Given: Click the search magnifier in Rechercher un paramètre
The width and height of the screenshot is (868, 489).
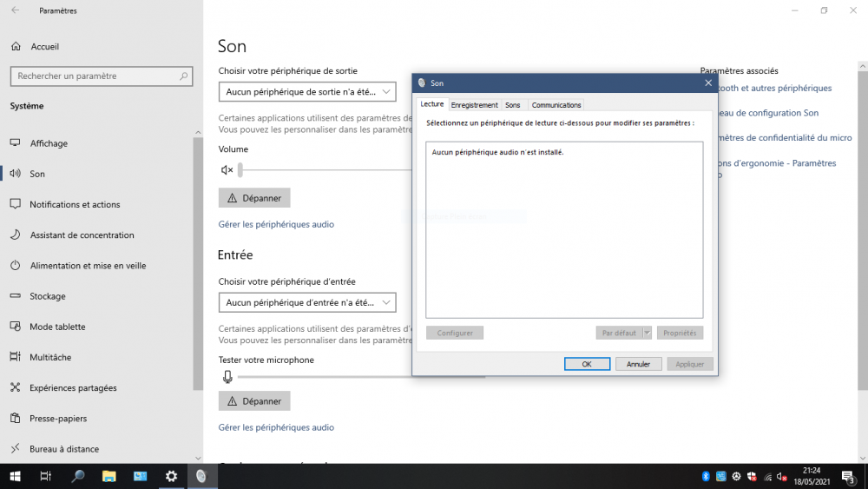Looking at the screenshot, I should 184,76.
